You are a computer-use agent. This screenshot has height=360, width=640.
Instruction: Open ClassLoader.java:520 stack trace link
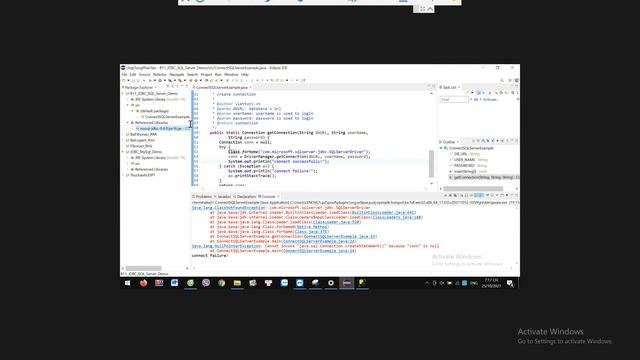[x=336, y=222]
